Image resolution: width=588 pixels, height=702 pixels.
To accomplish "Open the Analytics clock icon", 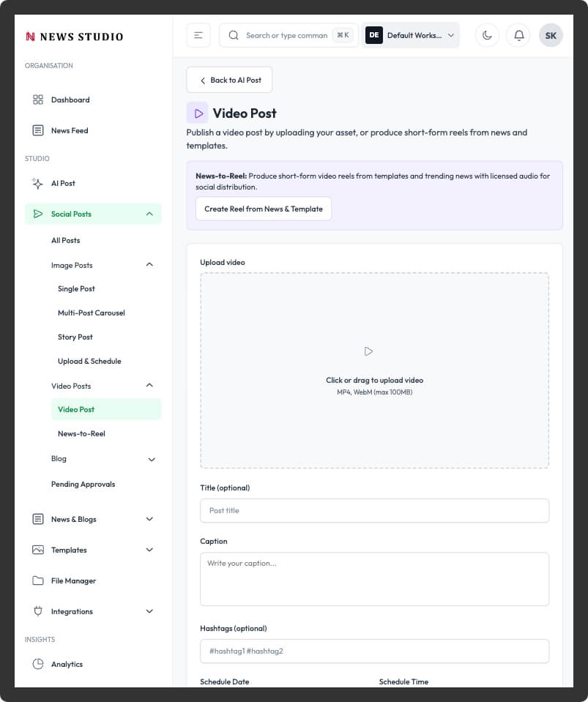I will (x=38, y=664).
